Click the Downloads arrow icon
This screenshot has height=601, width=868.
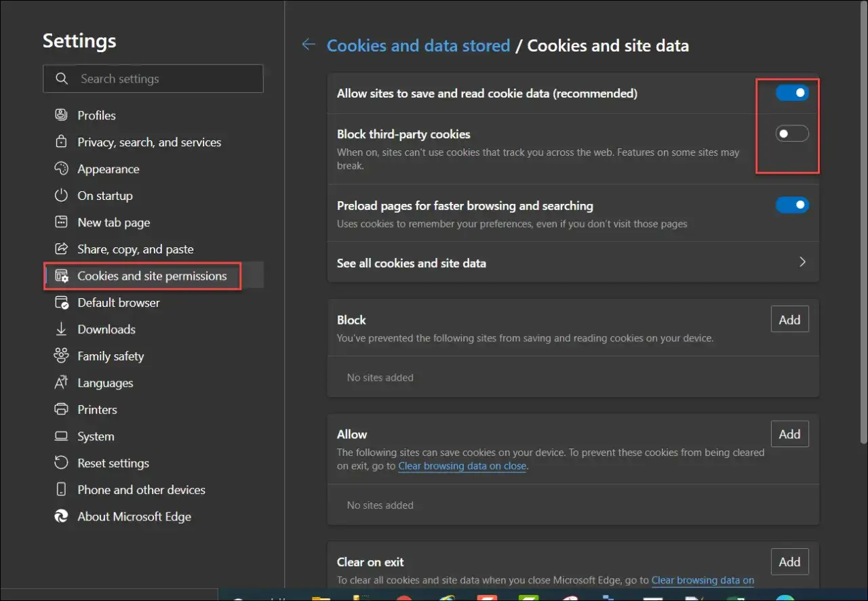[x=61, y=329]
